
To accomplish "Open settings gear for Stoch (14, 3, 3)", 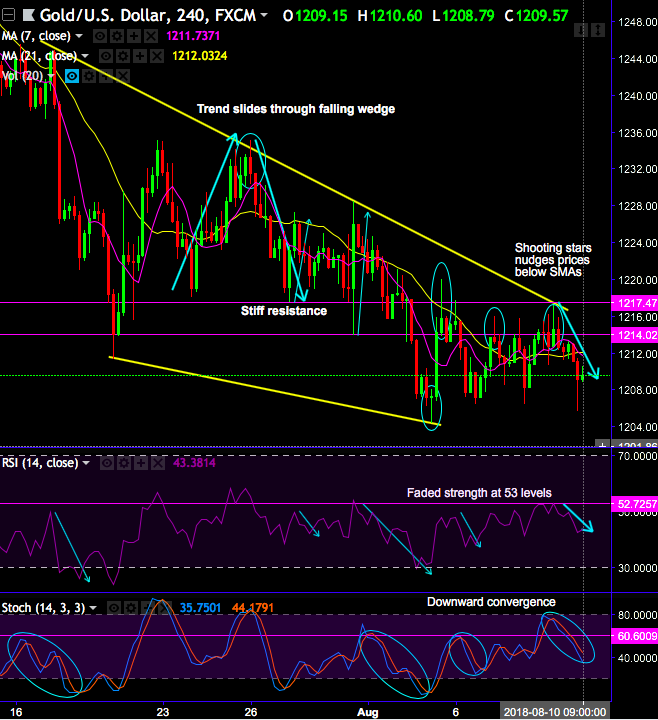I will (130, 608).
